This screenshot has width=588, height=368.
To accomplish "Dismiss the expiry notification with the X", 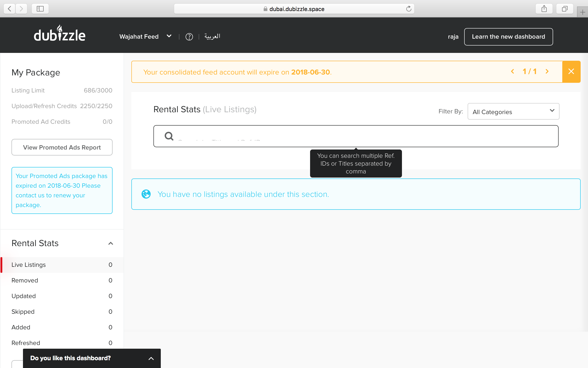I will point(571,72).
